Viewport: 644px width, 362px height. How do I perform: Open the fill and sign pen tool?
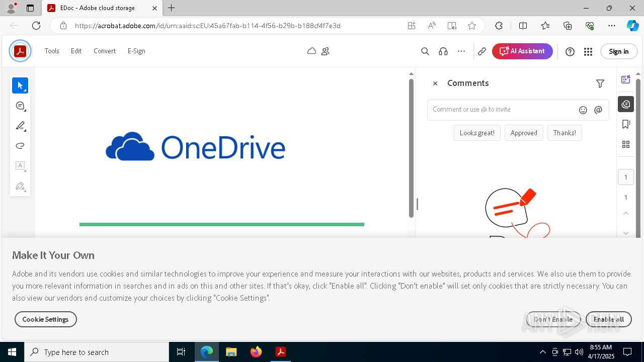[x=20, y=186]
